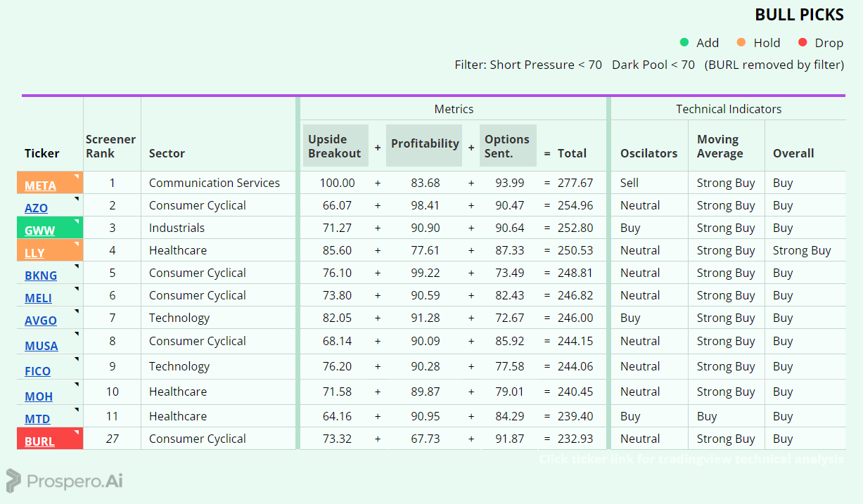Click the Overall column header
This screenshot has width=863, height=504.
[x=793, y=153]
